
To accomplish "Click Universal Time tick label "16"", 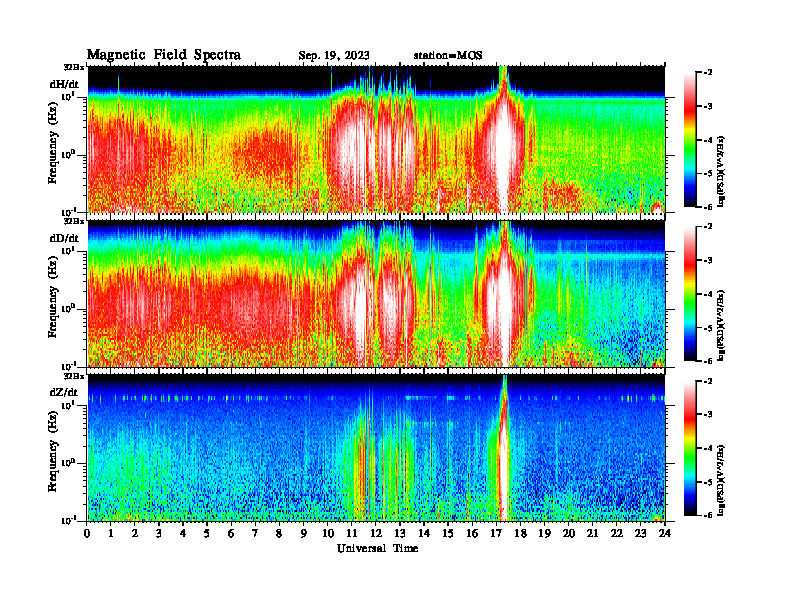I will [472, 534].
